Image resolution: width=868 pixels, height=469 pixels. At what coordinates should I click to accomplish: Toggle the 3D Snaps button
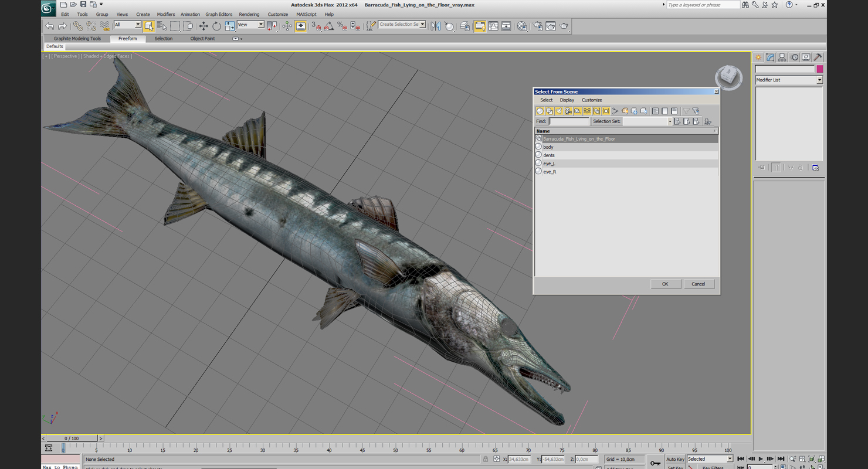[x=317, y=26]
